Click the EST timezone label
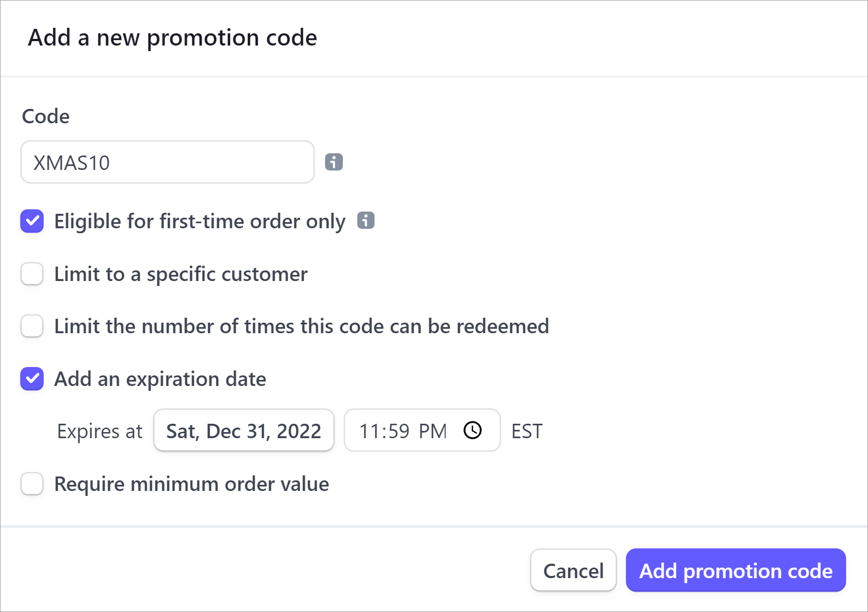Image resolution: width=868 pixels, height=612 pixels. click(x=526, y=432)
